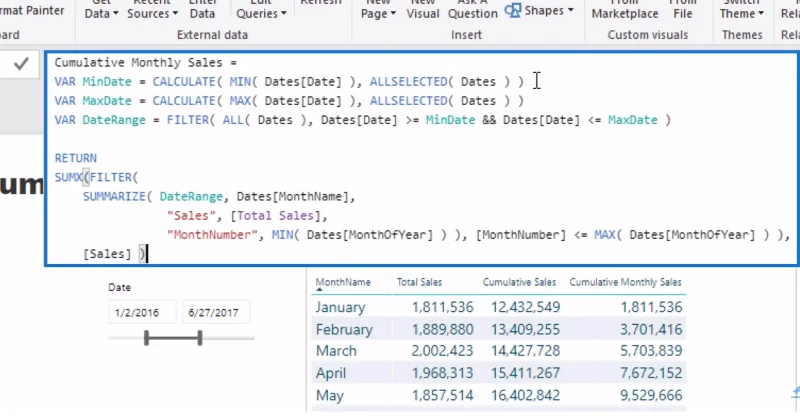Open the Edit Queries dropdown
The image size is (800, 416).
click(x=261, y=10)
